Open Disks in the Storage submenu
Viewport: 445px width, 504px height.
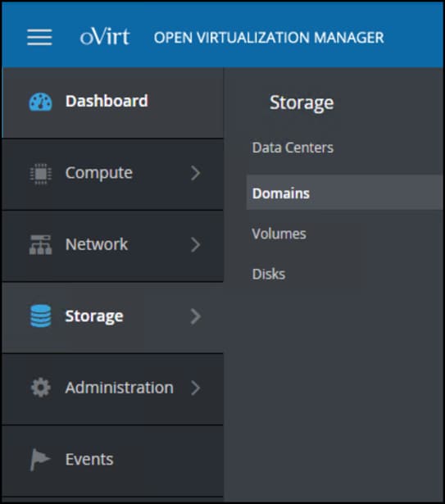click(x=269, y=275)
